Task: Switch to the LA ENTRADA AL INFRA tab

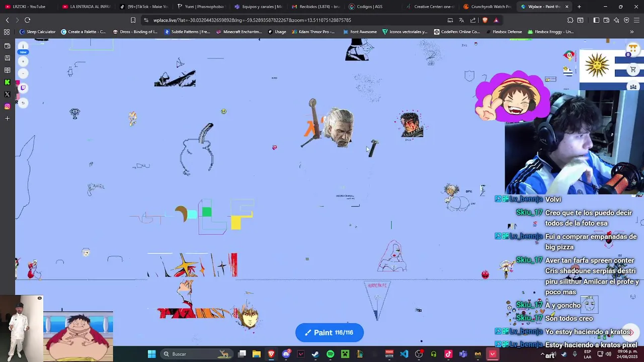Action: point(87,7)
